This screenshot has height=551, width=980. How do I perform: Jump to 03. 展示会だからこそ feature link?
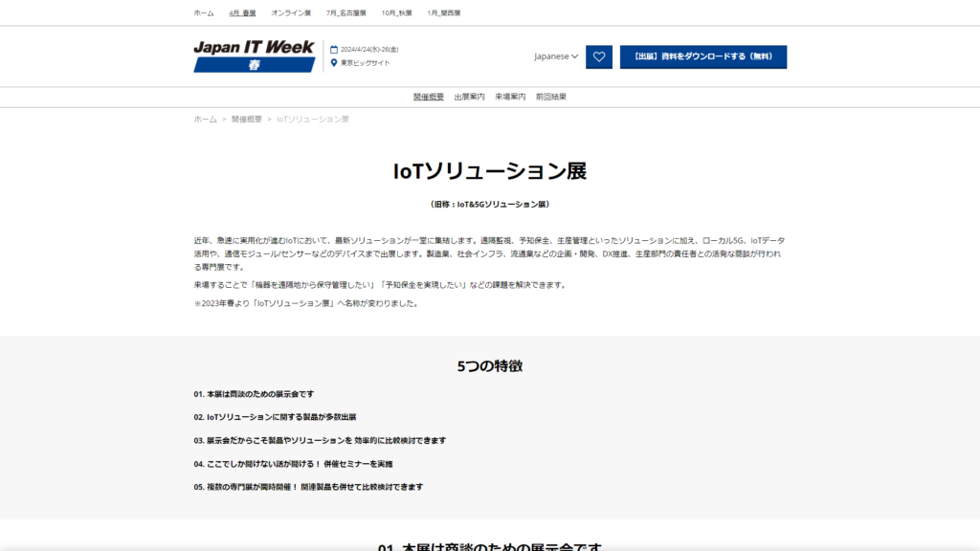(x=320, y=440)
